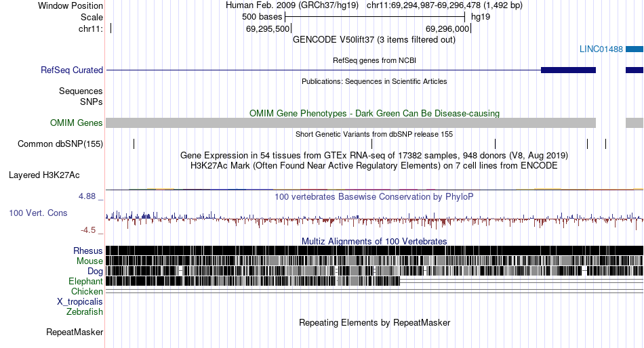Click the H3K27Ac Mark ENCODE title

(x=374, y=166)
